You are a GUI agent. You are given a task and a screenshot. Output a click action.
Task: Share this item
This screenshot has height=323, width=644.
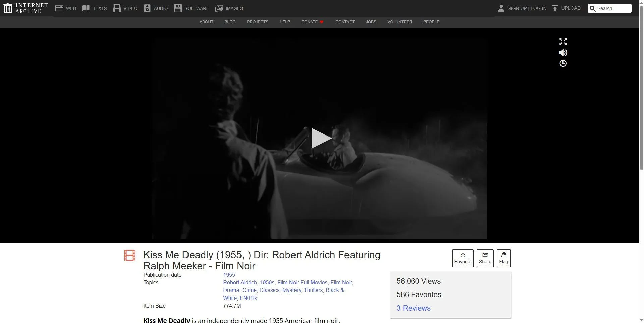point(485,258)
